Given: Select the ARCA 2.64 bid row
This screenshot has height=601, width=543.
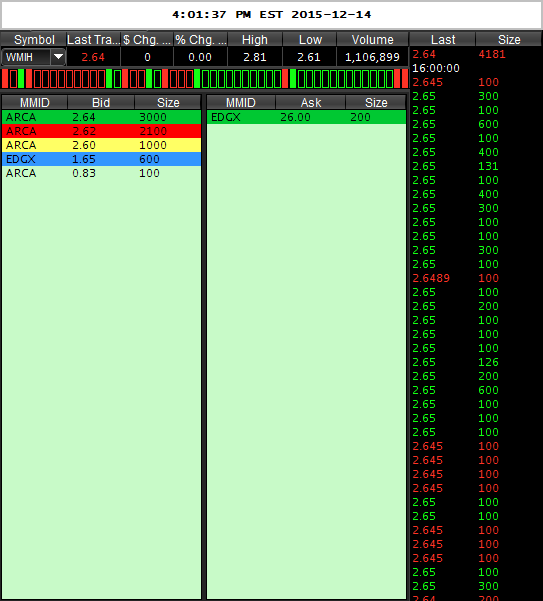Looking at the screenshot, I should 102,117.
